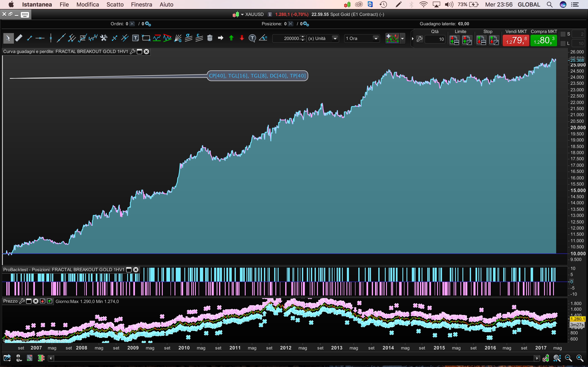
Task: Click the Compra MKT buy button
Action: pos(543,40)
